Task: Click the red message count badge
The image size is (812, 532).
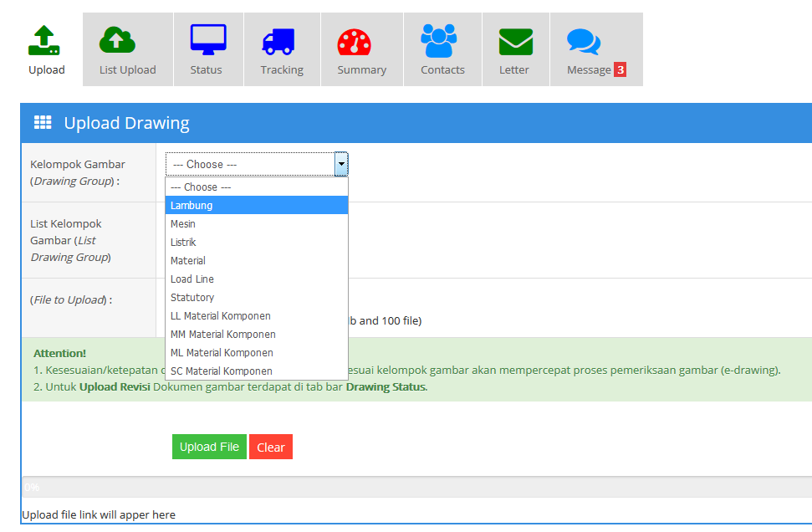Action: [x=620, y=70]
